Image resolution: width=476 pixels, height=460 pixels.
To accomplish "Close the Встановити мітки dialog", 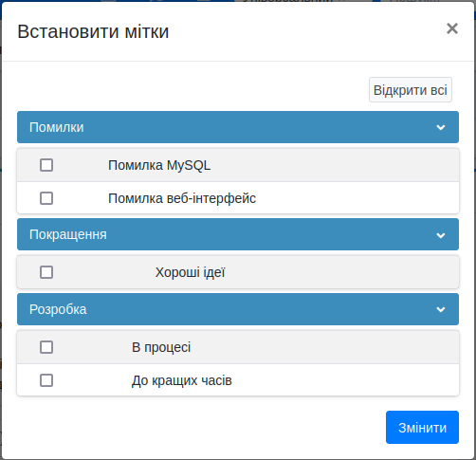I will tap(452, 28).
